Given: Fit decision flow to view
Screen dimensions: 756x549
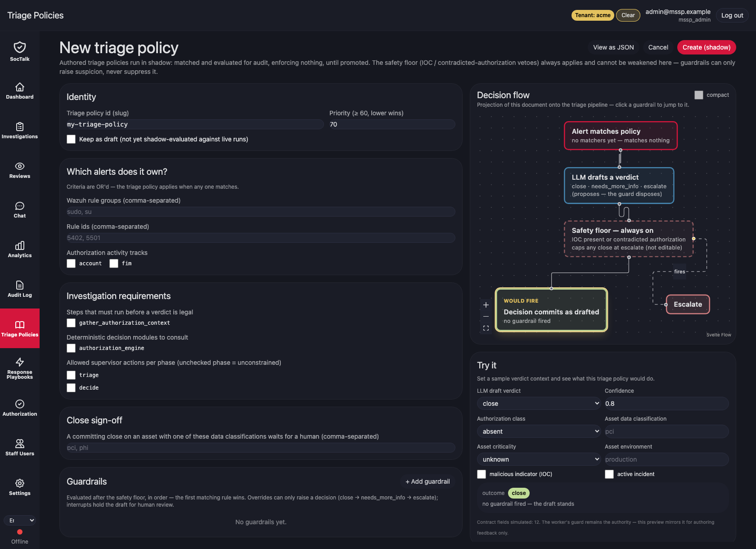Looking at the screenshot, I should (x=486, y=328).
